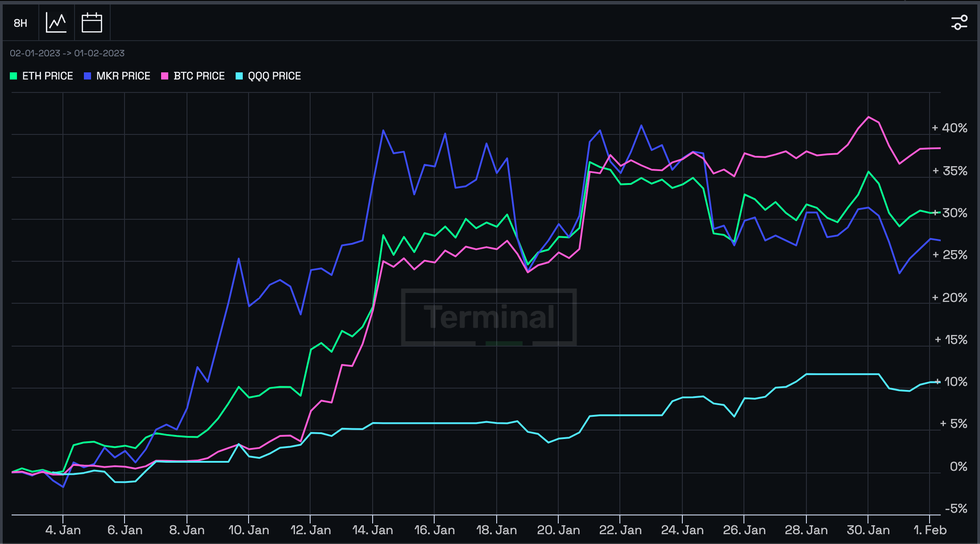Click the + 10% y-axis label
Viewport: 980px width, 544px height.
[951, 382]
